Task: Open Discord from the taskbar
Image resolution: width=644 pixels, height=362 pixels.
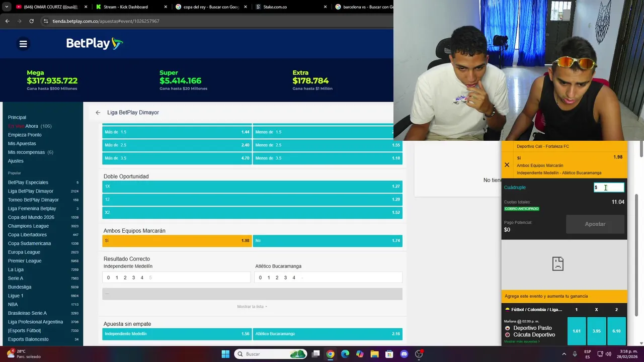Action: (x=404, y=354)
